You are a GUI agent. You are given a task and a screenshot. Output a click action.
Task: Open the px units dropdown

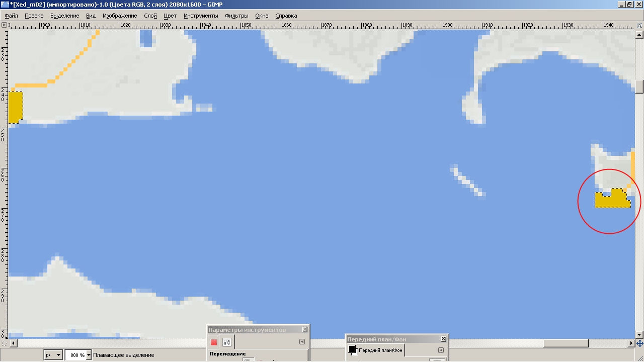click(53, 355)
